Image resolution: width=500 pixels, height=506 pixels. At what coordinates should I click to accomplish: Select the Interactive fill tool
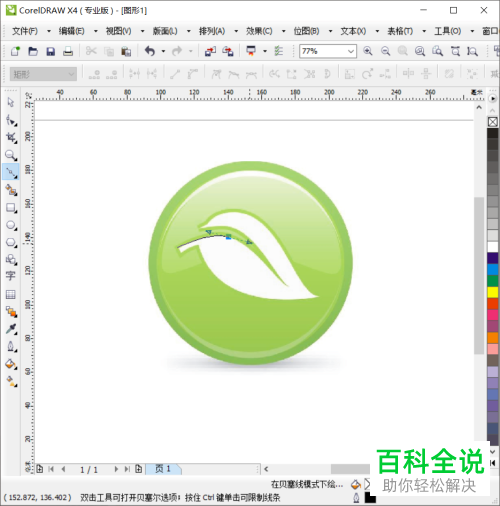click(11, 382)
